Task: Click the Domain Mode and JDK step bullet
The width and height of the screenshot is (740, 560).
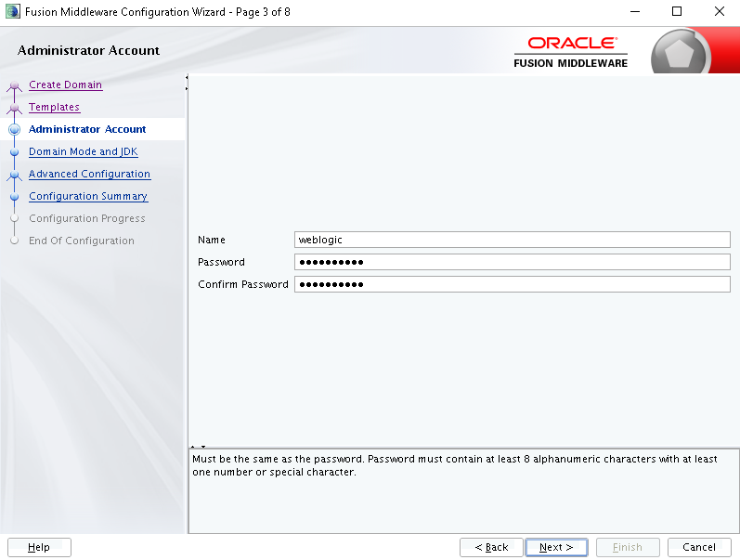Action: tap(15, 152)
